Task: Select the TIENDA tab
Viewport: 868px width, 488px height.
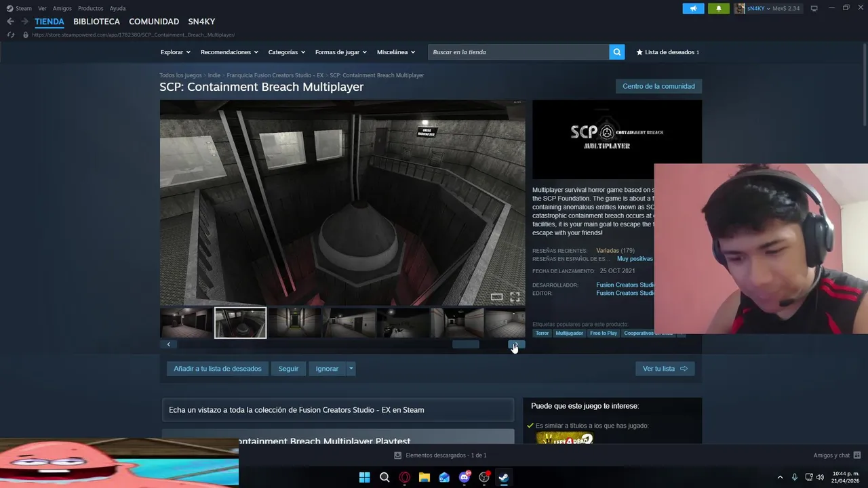Action: (x=50, y=22)
